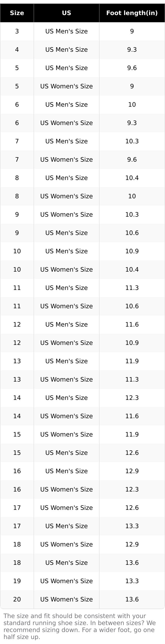The height and width of the screenshot is (644, 165).
Task: Click the size and fit note text
Action: click(79, 626)
